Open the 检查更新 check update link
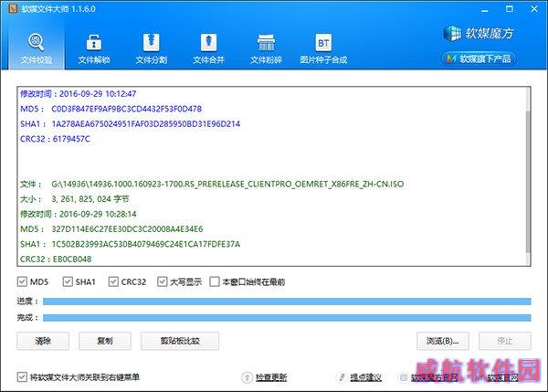Image resolution: width=548 pixels, height=392 pixels. 271,377
